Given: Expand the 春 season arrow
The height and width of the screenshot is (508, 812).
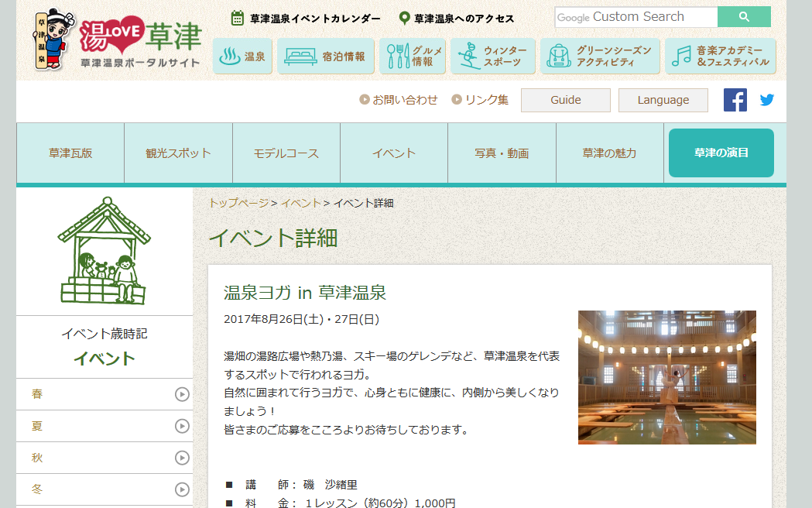Looking at the screenshot, I should click(182, 395).
